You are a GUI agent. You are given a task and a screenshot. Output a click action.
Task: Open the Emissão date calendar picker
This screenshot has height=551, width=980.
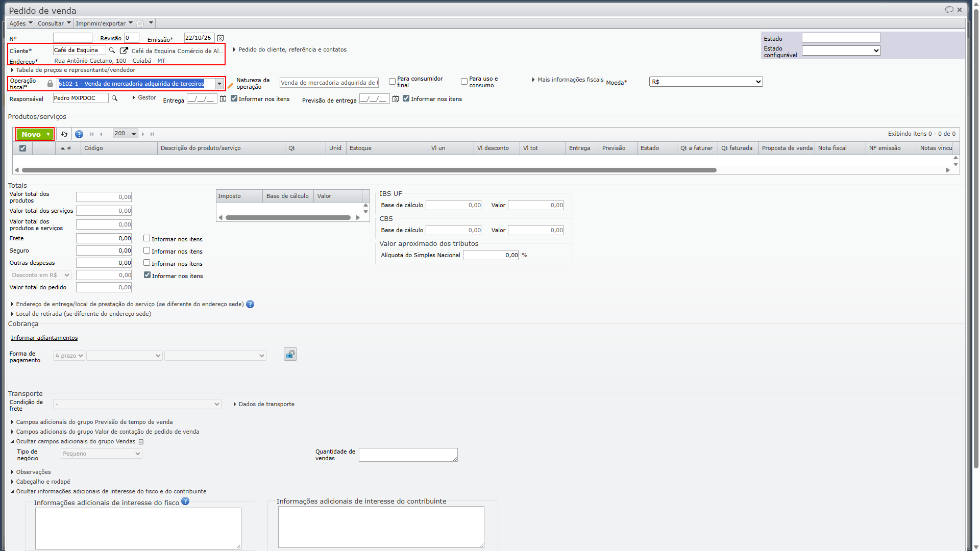point(220,38)
